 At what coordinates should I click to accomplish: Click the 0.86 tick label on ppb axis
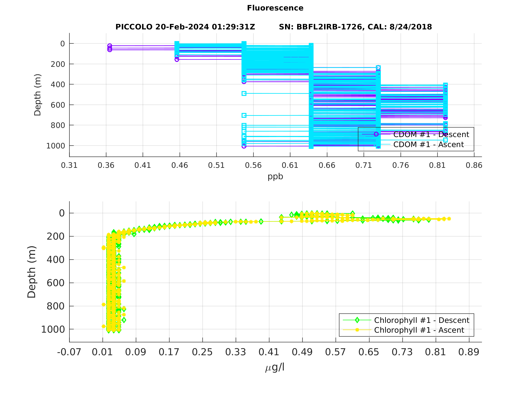pyautogui.click(x=474, y=165)
